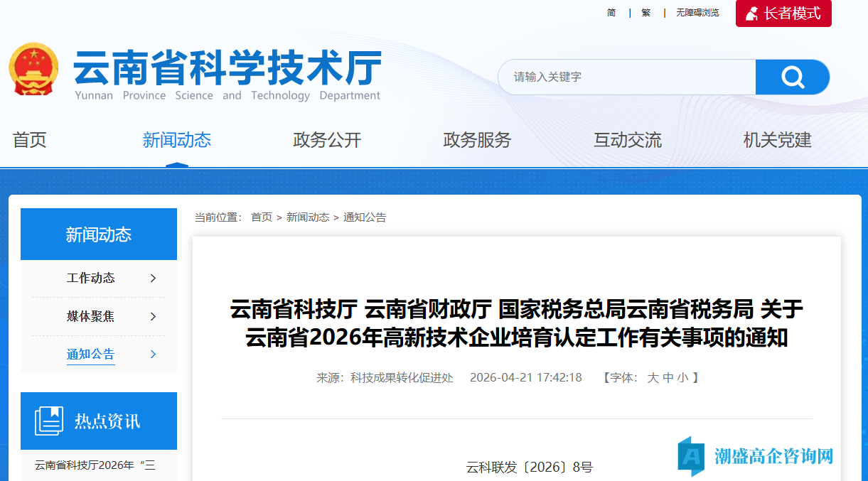This screenshot has width=868, height=481.
Task: Click the 云南省科学技术厅 site title
Action: pyautogui.click(x=227, y=68)
